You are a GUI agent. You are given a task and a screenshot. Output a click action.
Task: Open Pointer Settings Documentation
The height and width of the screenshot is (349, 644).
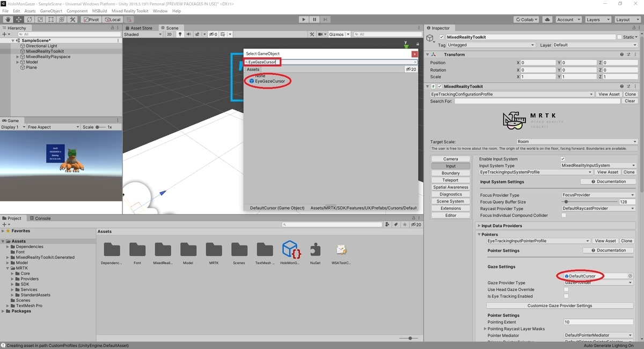(608, 250)
